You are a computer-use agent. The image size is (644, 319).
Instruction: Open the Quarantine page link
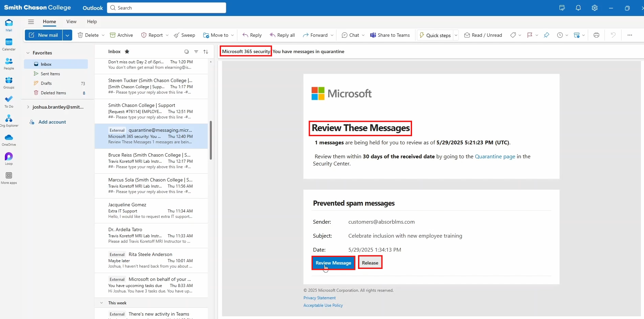[x=495, y=156]
